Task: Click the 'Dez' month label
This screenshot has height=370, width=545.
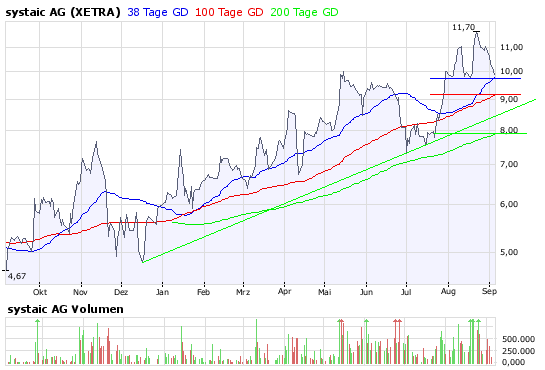Action: click(x=121, y=292)
